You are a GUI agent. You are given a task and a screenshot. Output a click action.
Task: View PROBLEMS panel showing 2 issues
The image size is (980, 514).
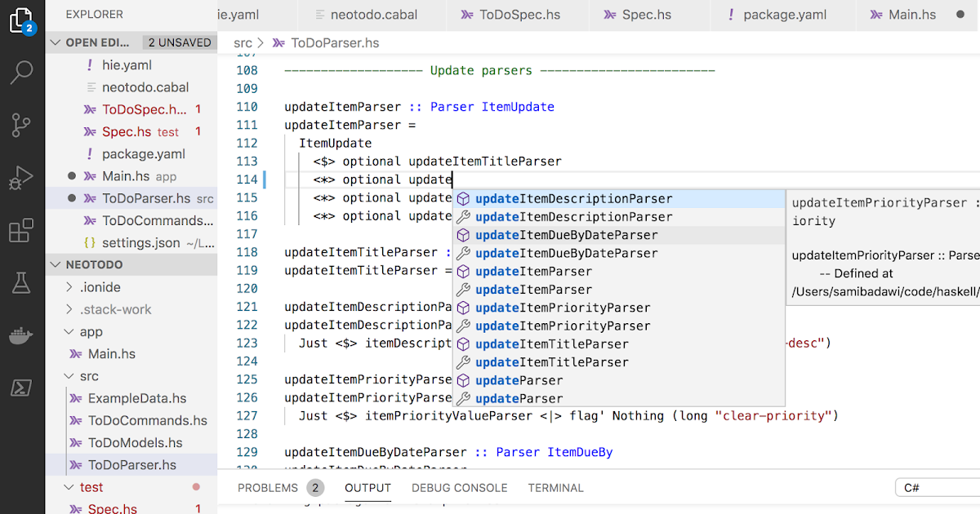click(x=269, y=488)
